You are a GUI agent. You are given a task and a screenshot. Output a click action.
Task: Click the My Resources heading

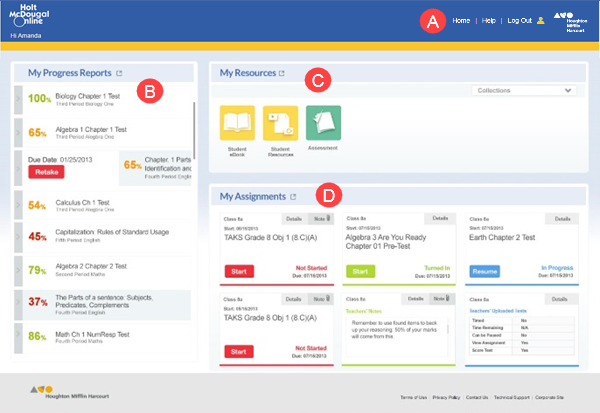click(x=248, y=73)
